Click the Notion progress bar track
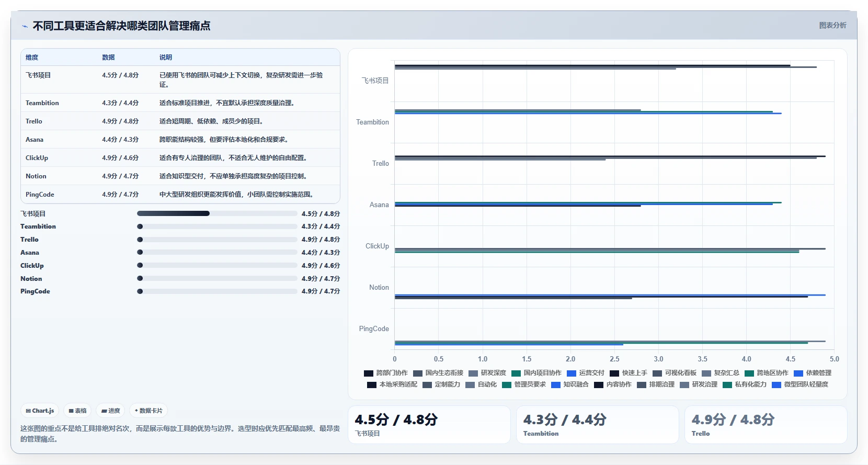Viewport: 868px width, 465px height. click(x=217, y=279)
